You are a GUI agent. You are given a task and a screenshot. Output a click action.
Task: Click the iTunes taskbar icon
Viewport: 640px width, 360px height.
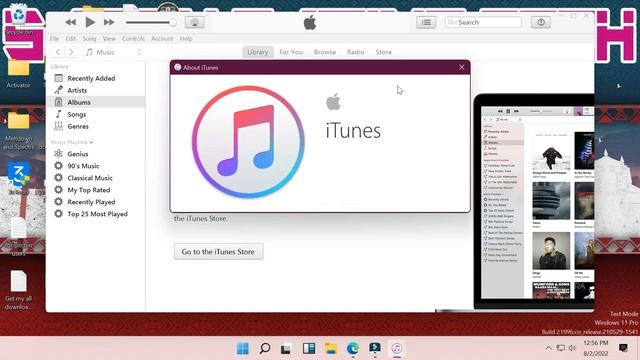397,348
